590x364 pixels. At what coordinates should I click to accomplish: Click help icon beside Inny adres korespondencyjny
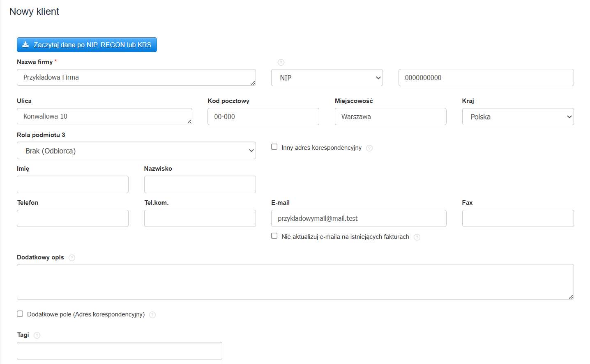pos(369,148)
